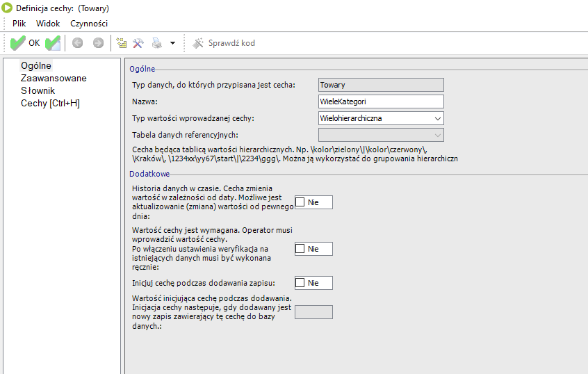The image size is (588, 374).
Task: Click the Nazwa text field
Action: click(x=380, y=101)
